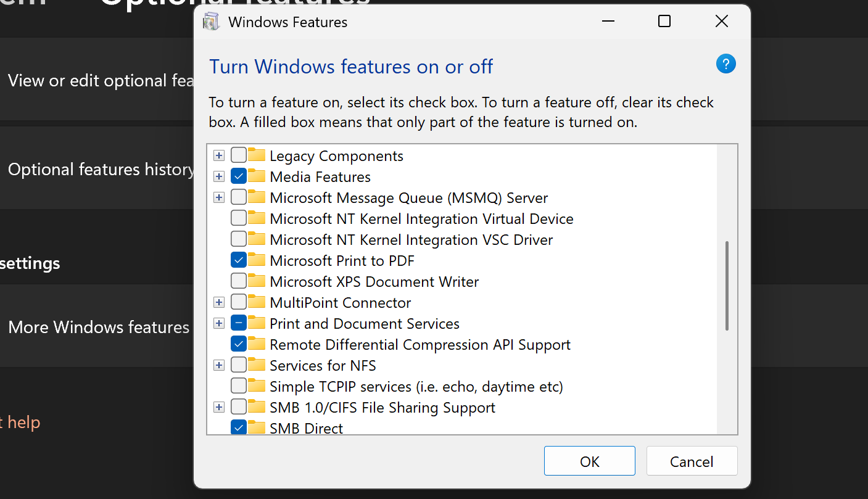Enable the Microsoft XPS Document Writer checkbox

[238, 282]
